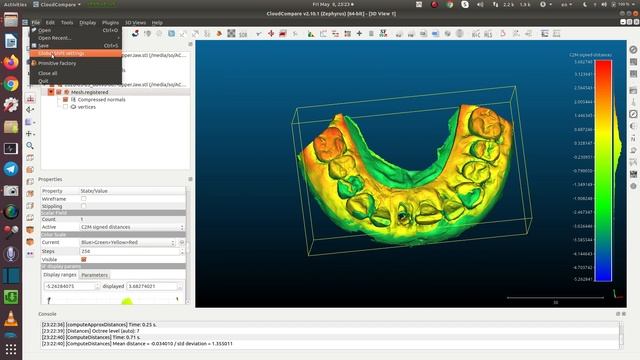Screen dimensions: 640x360
Task: Click the green histogram toolbar icon
Action: pos(311,34)
